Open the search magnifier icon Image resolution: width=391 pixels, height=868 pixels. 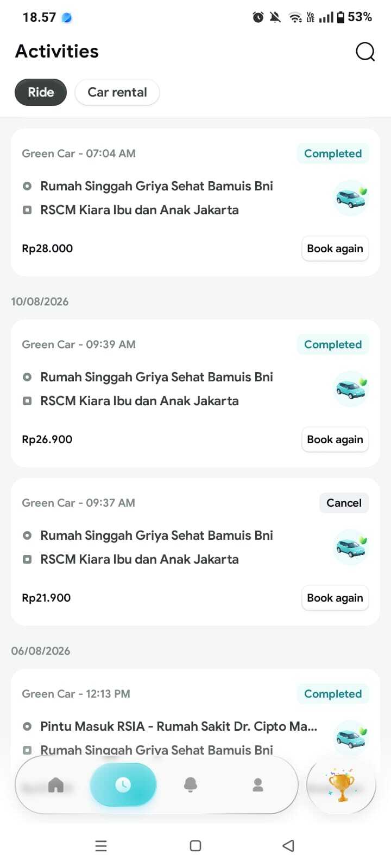point(365,52)
